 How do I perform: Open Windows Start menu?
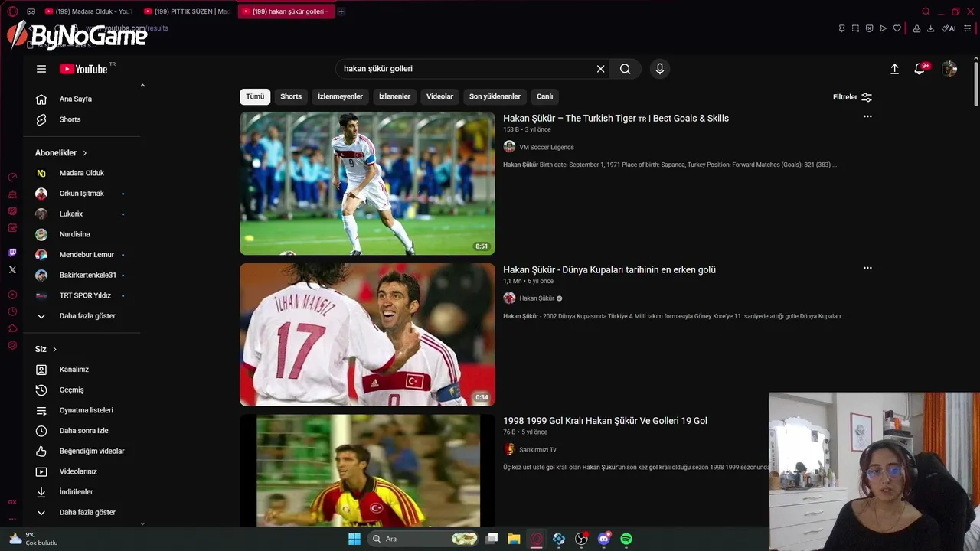coord(354,539)
